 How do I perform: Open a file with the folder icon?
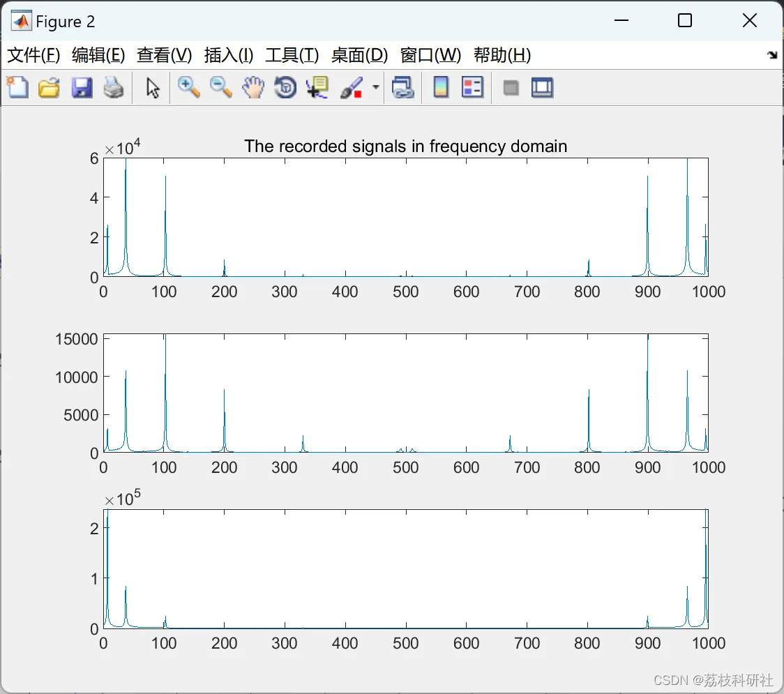point(49,87)
